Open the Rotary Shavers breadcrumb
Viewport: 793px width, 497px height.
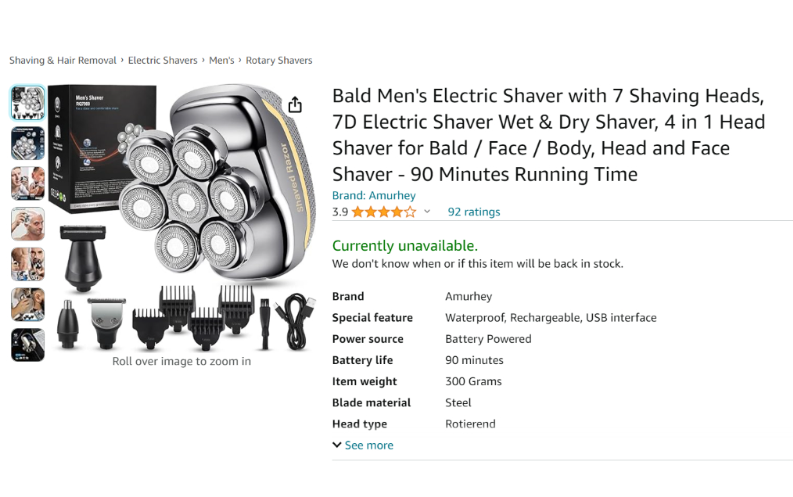click(x=279, y=60)
